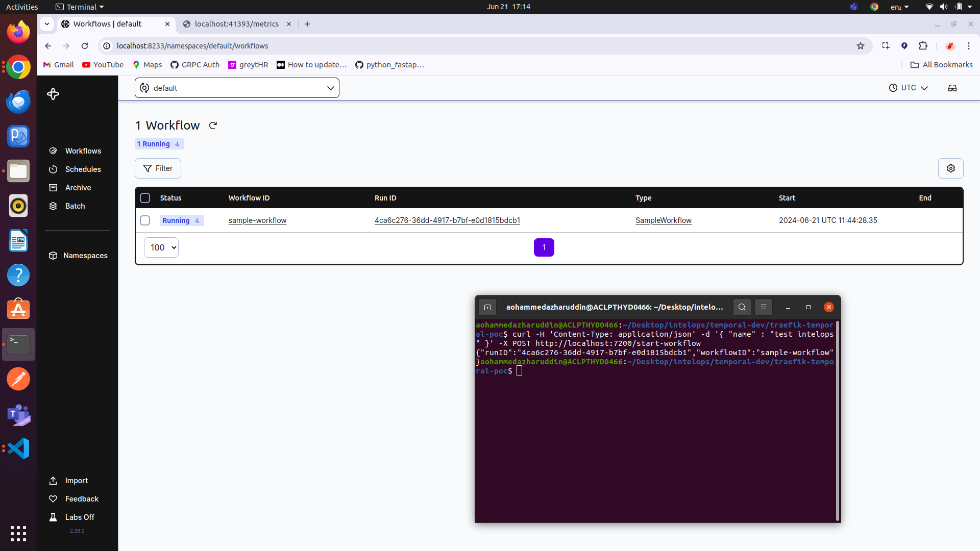Click the Namespaces sidebar icon
980x551 pixels.
point(53,254)
